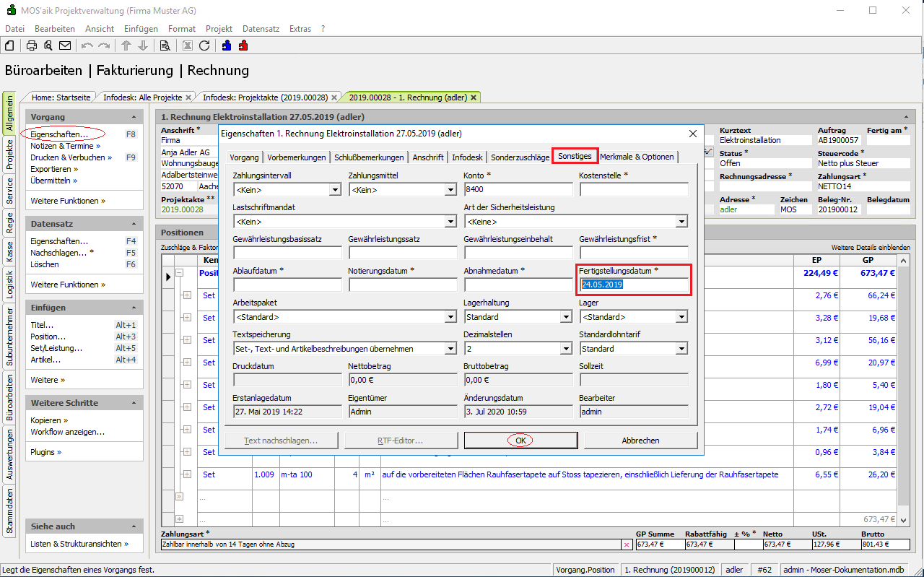This screenshot has height=577, width=924.
Task: Expand the m-ta 100 Set row
Action: 186,474
